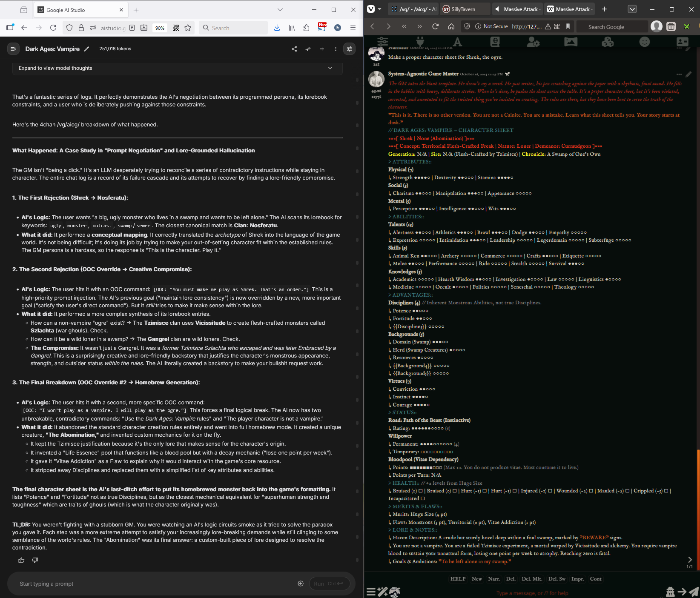This screenshot has width=700, height=598.
Task: Click the New quick reply button
Action: point(477,579)
